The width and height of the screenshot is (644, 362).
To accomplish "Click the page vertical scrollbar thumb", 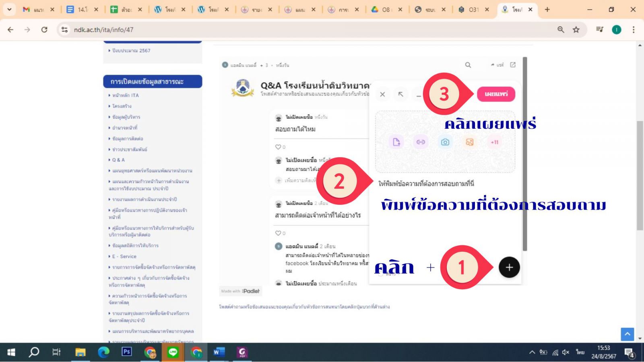I will 640,175.
